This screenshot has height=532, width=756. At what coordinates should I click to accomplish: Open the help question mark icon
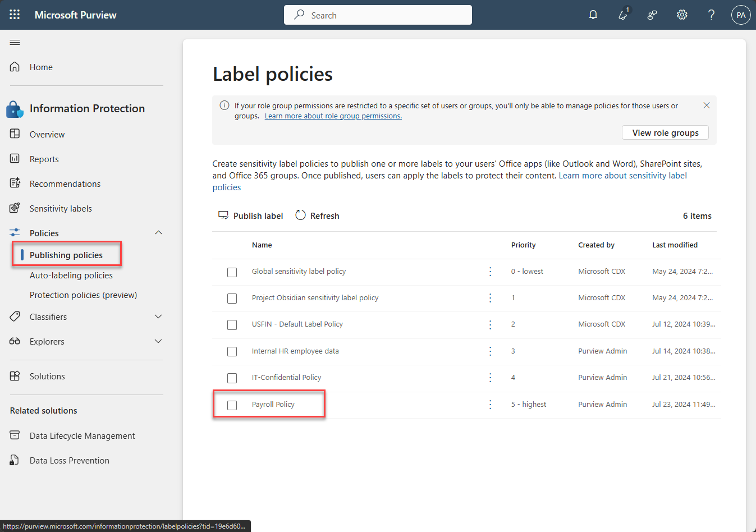pos(711,15)
